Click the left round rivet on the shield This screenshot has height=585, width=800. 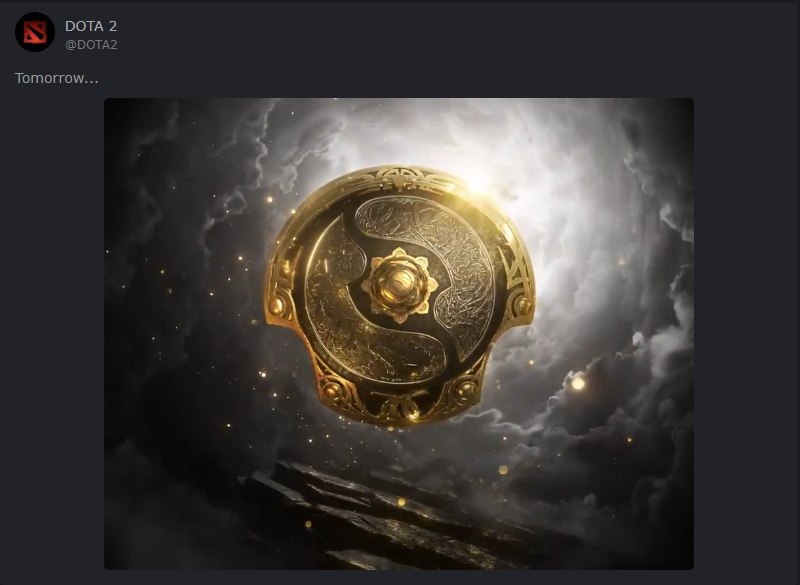coord(277,306)
